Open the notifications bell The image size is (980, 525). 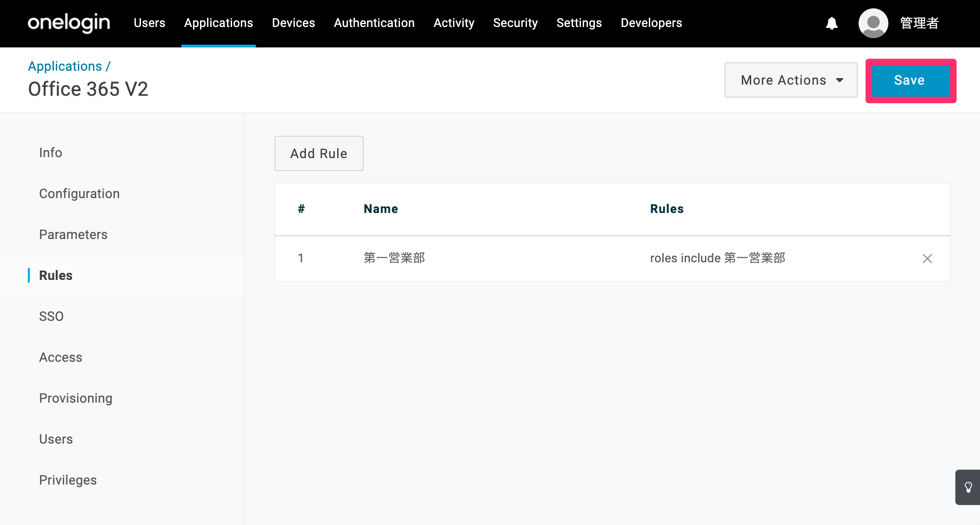(x=832, y=23)
